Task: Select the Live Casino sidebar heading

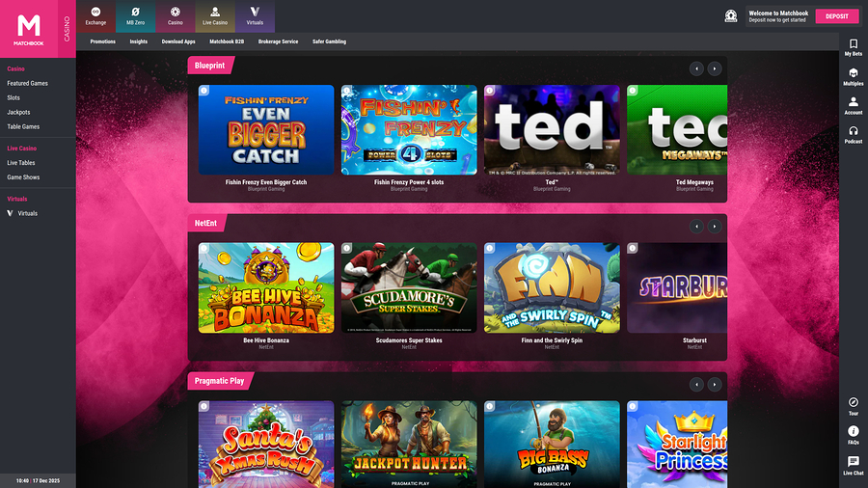Action: [21, 149]
